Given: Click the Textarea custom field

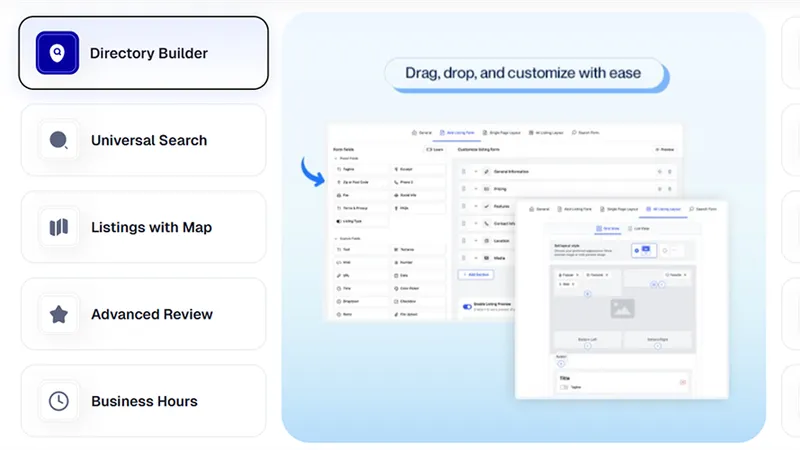Looking at the screenshot, I should pyautogui.click(x=418, y=249).
